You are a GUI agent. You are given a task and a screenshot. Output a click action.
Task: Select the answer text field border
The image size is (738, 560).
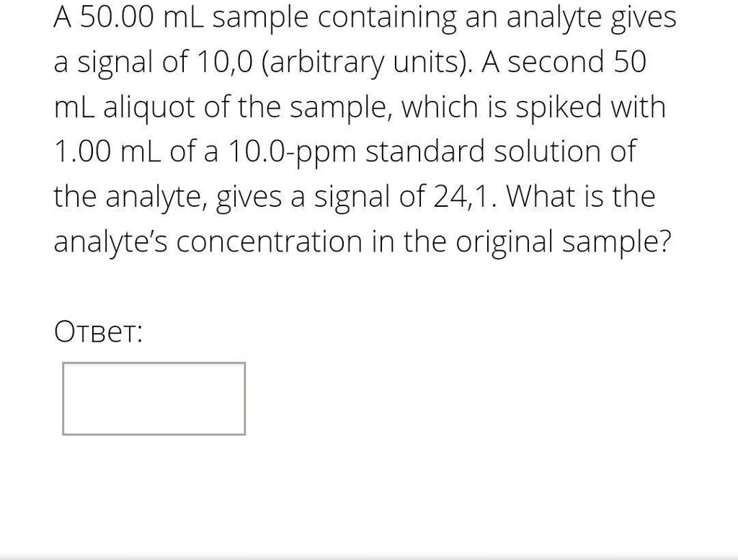click(x=155, y=363)
